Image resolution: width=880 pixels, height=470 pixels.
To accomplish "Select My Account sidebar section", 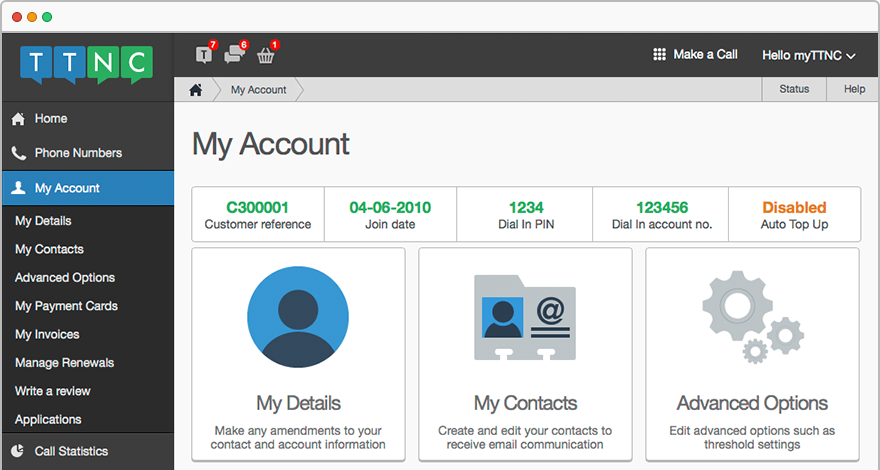I will 88,188.
